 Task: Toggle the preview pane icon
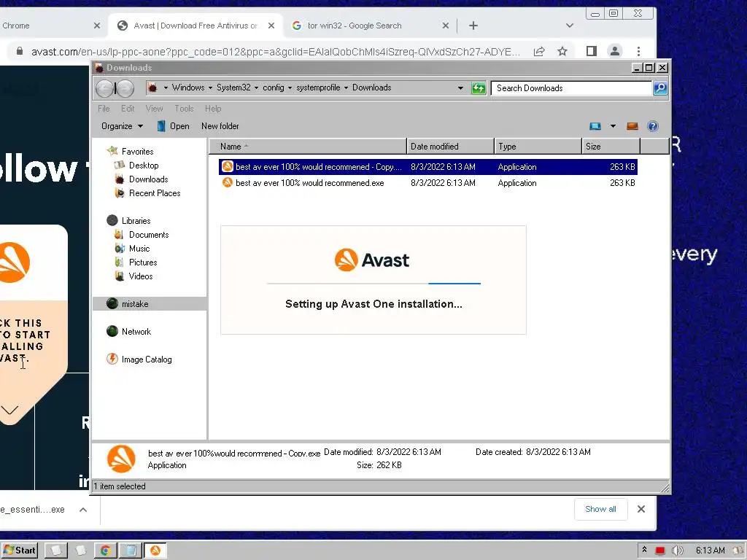(x=632, y=126)
